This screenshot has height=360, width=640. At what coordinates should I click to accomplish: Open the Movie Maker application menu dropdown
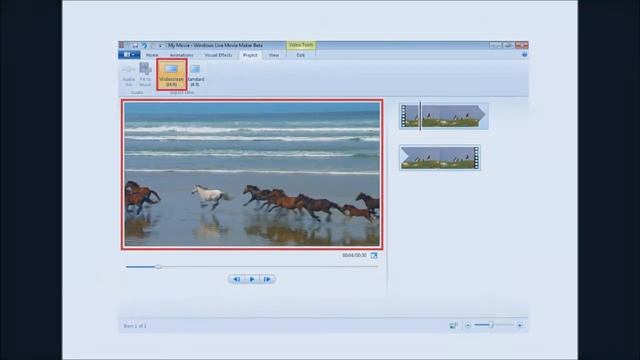129,55
